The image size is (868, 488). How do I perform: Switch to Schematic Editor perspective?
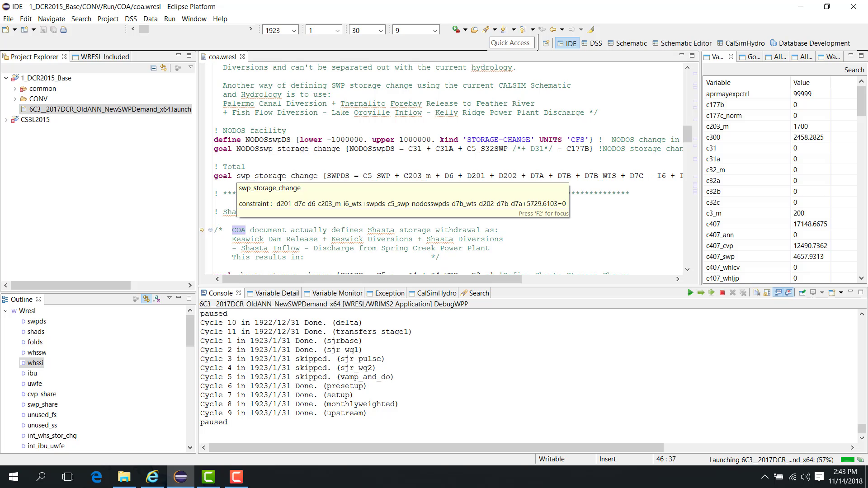[682, 43]
